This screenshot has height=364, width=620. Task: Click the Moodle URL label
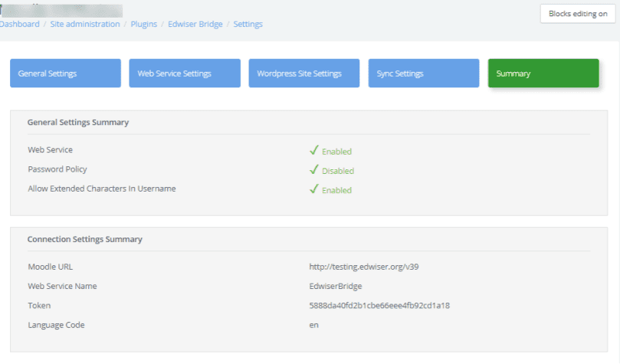click(x=51, y=267)
